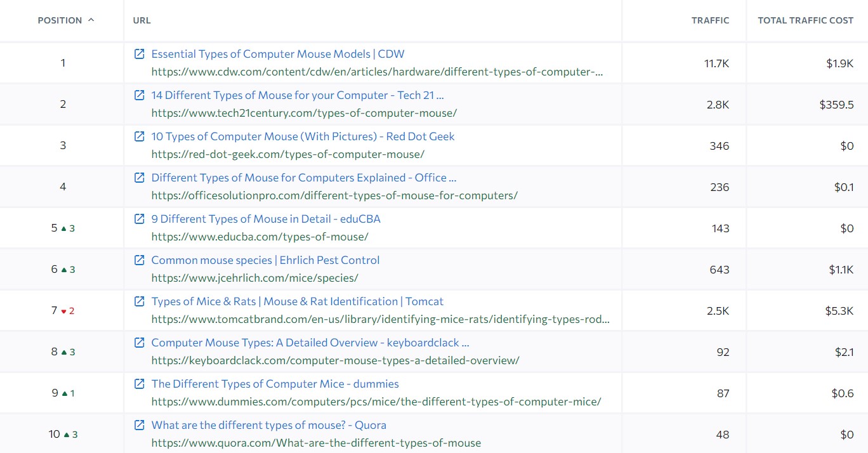Click the quora.com URL text
This screenshot has width=868, height=453.
pos(316,443)
